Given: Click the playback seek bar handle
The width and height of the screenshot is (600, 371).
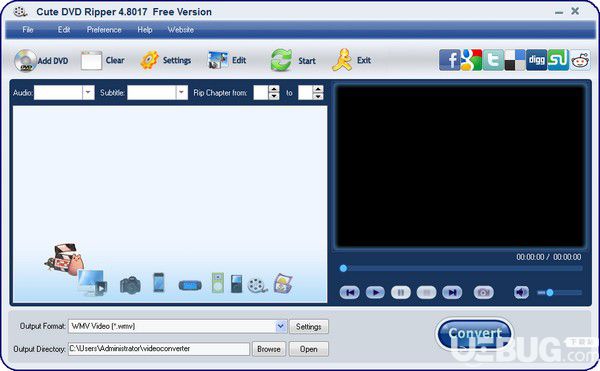Looking at the screenshot, I should 343,268.
